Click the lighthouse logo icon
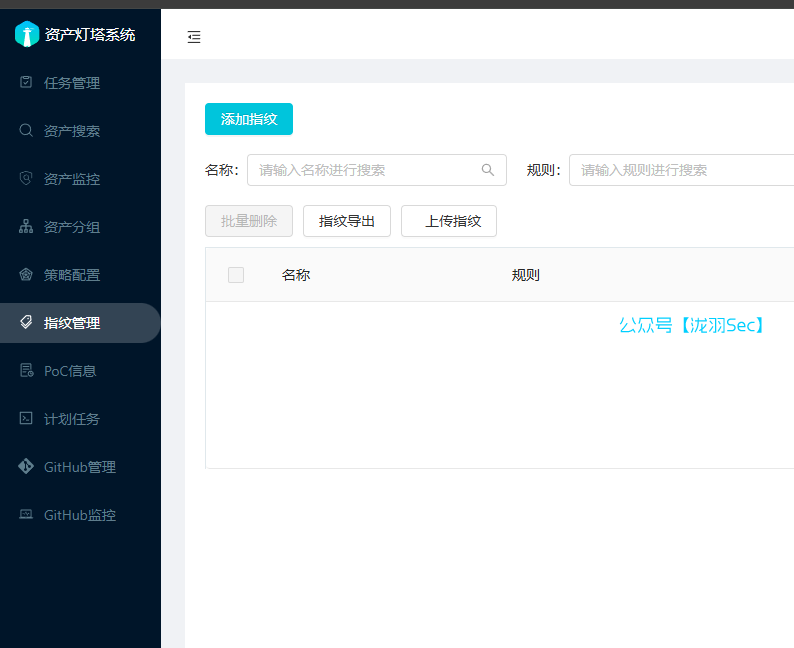Viewport: 794px width, 648px height. pyautogui.click(x=27, y=34)
